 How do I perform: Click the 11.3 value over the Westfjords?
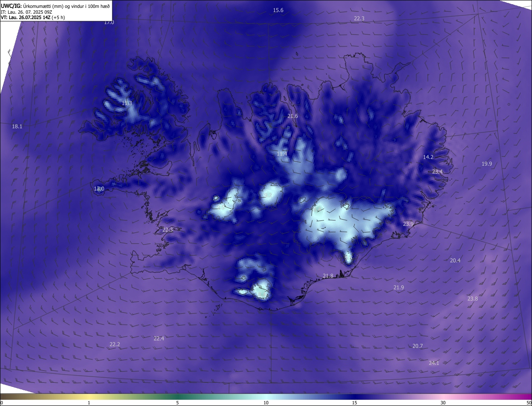(127, 103)
